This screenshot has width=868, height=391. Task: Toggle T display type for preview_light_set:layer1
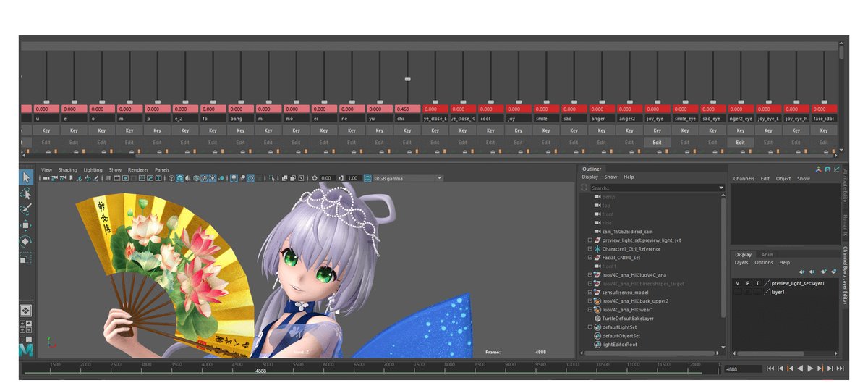(757, 283)
